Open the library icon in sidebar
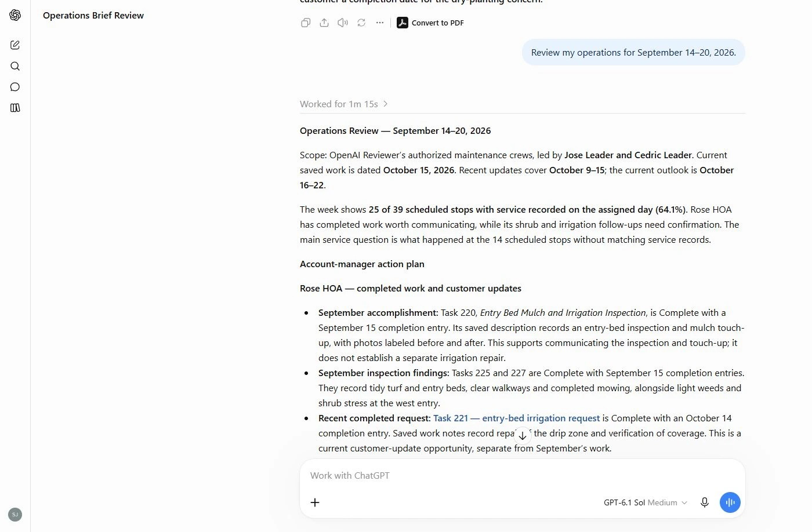The width and height of the screenshot is (812, 532). click(x=15, y=108)
